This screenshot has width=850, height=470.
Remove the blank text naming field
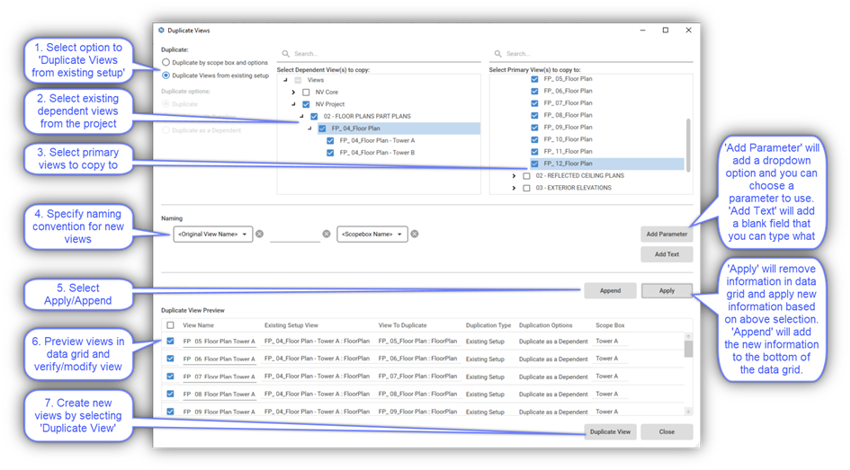(326, 234)
